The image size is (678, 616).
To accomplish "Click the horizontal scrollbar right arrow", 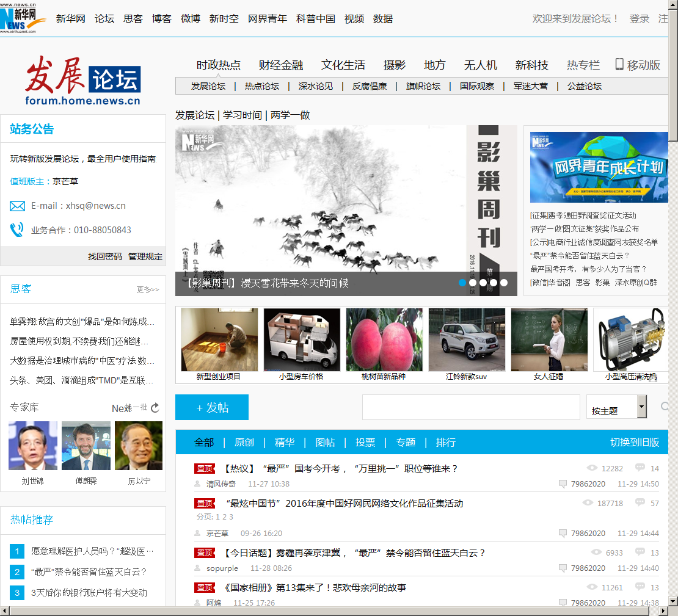I will 663,611.
